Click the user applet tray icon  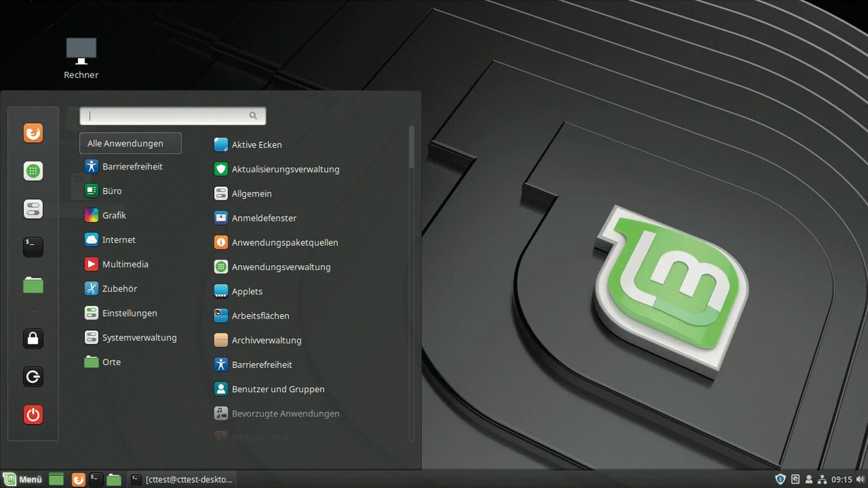(809, 480)
